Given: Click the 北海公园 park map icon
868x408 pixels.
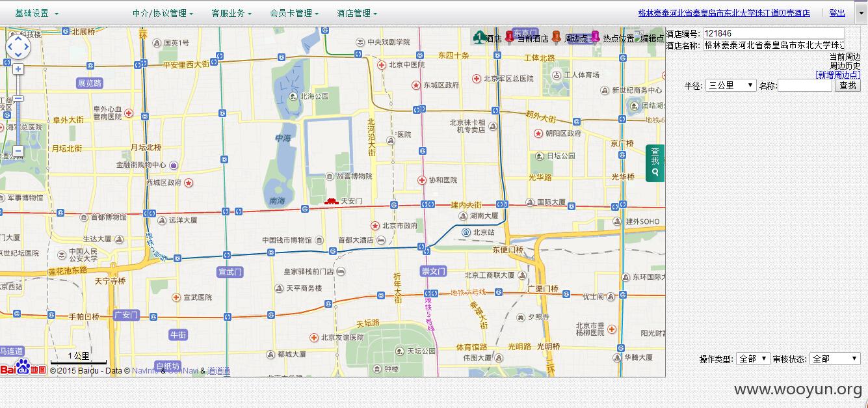Looking at the screenshot, I should click(x=293, y=96).
